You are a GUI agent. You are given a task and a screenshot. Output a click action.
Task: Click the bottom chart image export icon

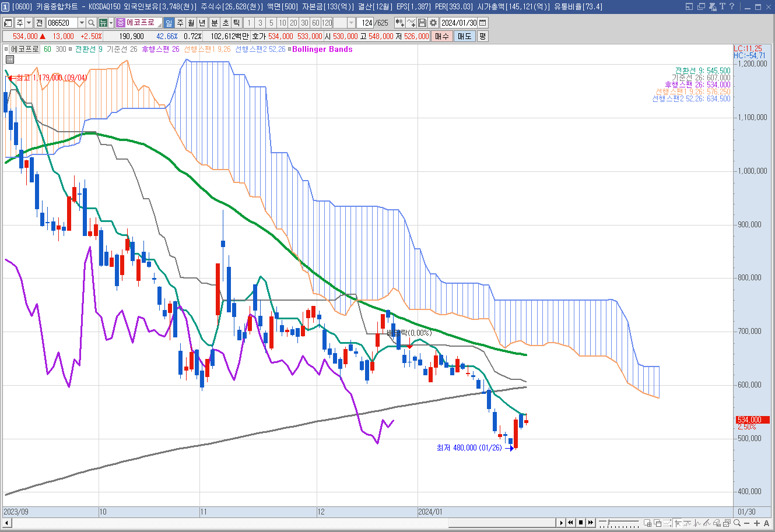point(727,523)
